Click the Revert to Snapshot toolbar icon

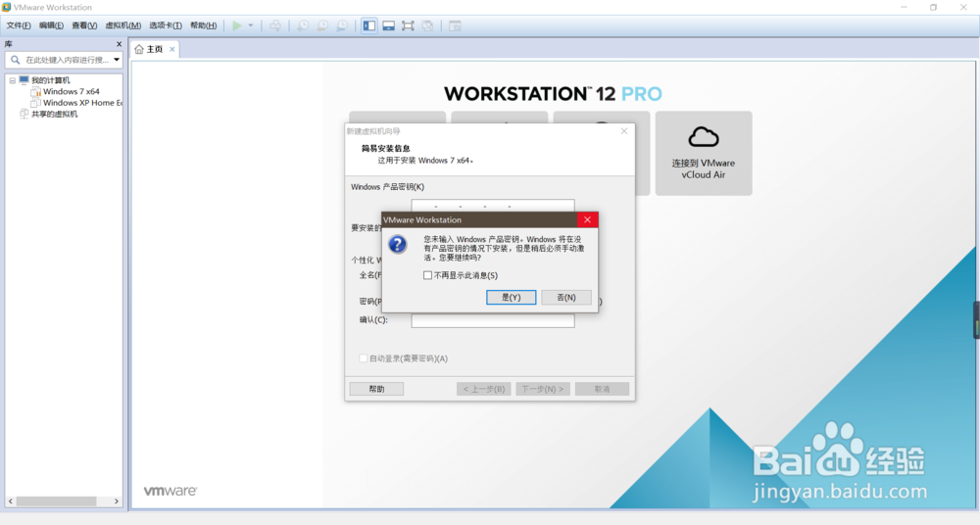322,25
